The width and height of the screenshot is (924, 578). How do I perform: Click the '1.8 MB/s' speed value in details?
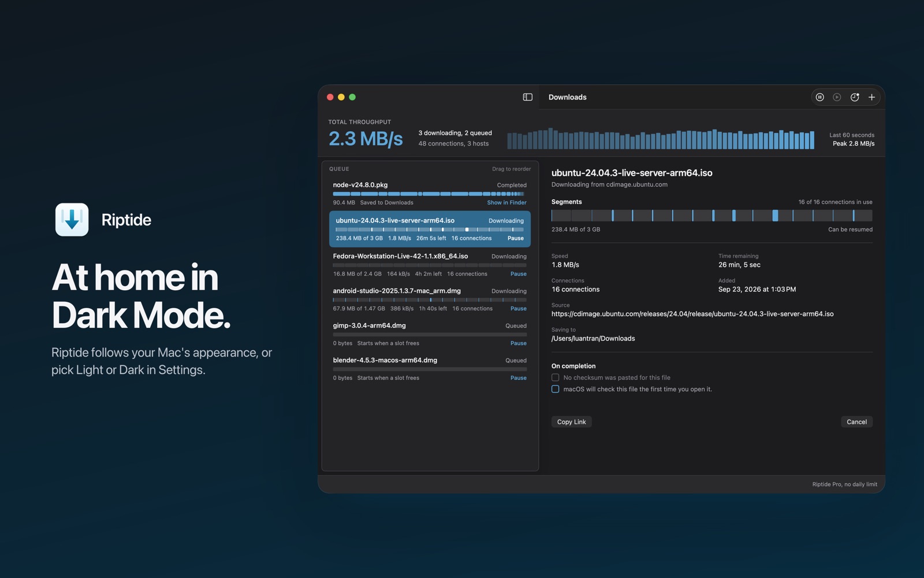pos(565,265)
